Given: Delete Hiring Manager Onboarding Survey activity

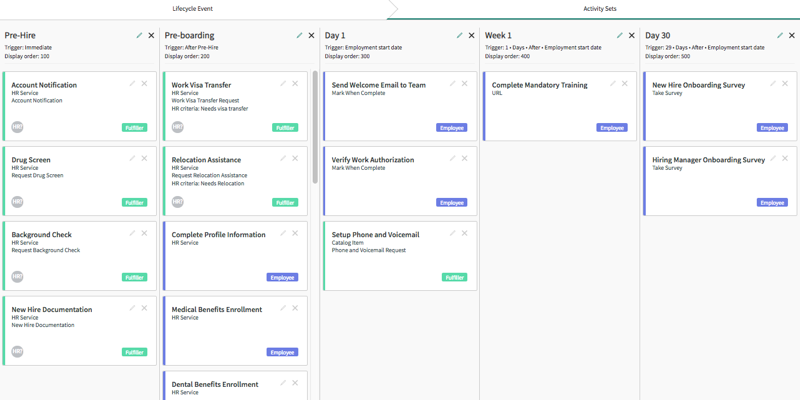Looking at the screenshot, I should coord(785,158).
